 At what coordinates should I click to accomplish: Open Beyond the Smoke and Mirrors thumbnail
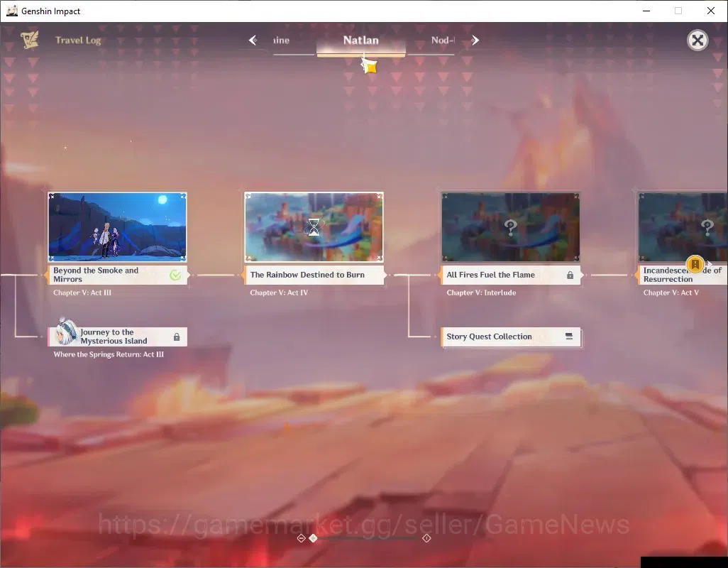118,226
